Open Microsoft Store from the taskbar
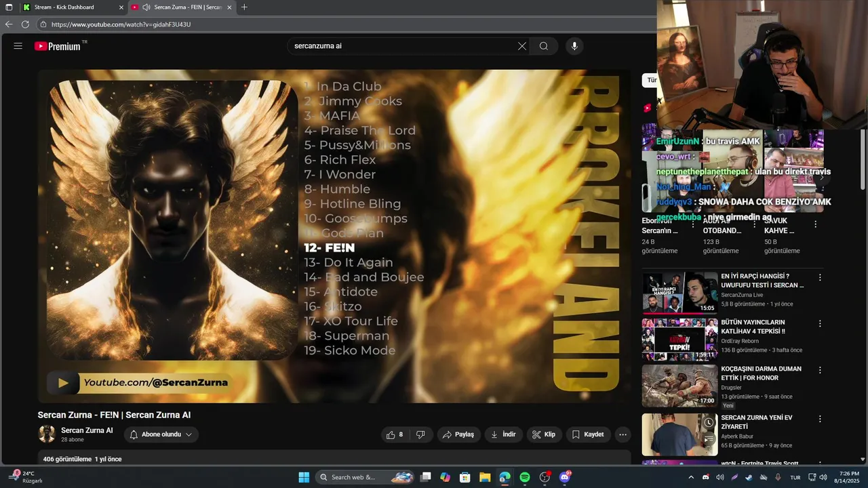The width and height of the screenshot is (868, 488). click(465, 477)
